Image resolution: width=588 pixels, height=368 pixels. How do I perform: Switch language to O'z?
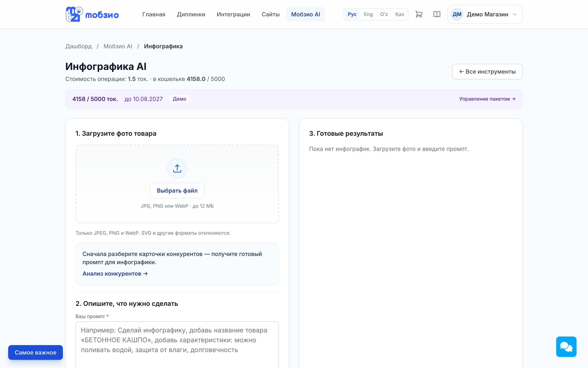point(384,14)
